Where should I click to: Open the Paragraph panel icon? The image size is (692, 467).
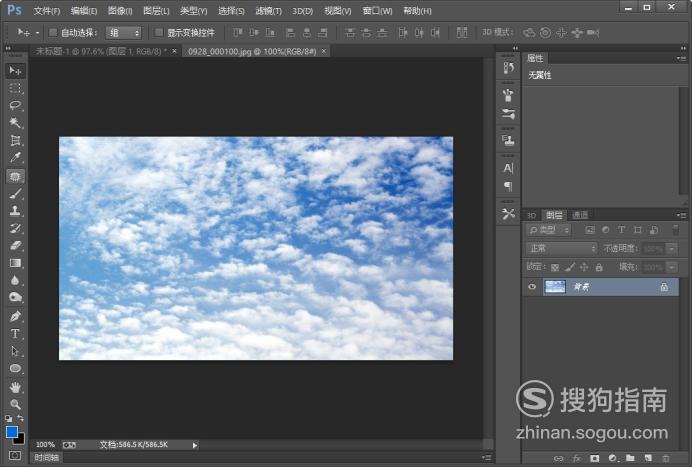[x=508, y=186]
